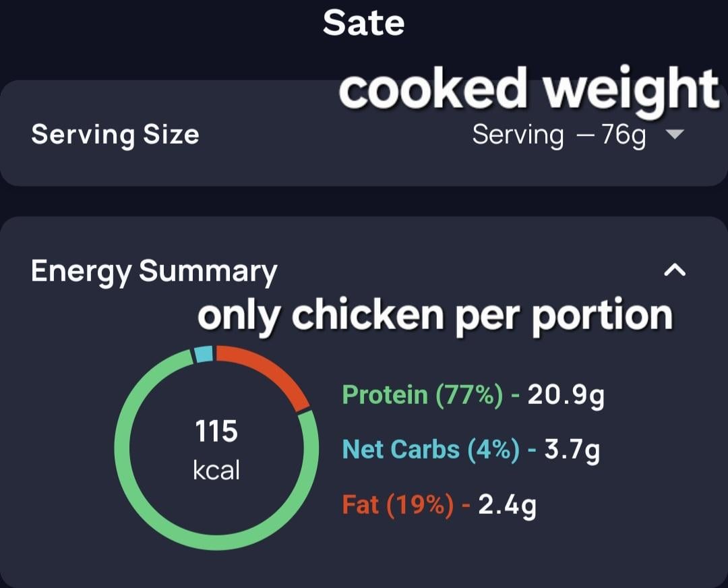
Task: Tap the Serving Size label
Action: click(x=115, y=135)
